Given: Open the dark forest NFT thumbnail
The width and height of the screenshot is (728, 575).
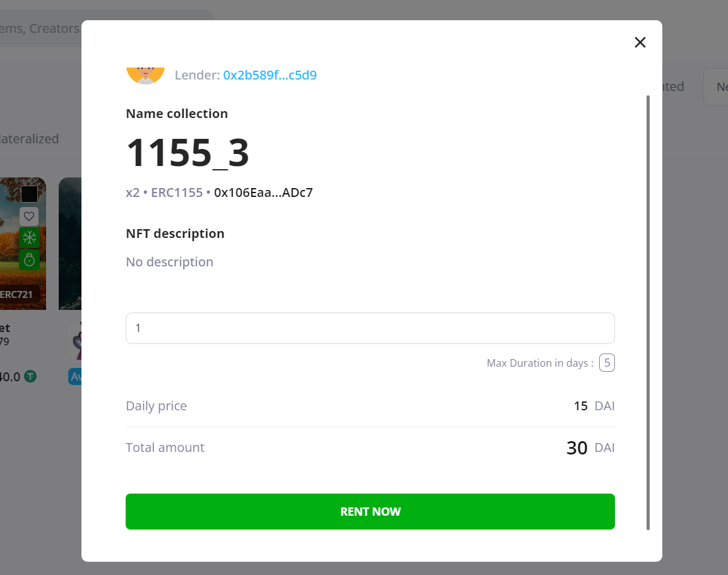Looking at the screenshot, I should click(70, 243).
